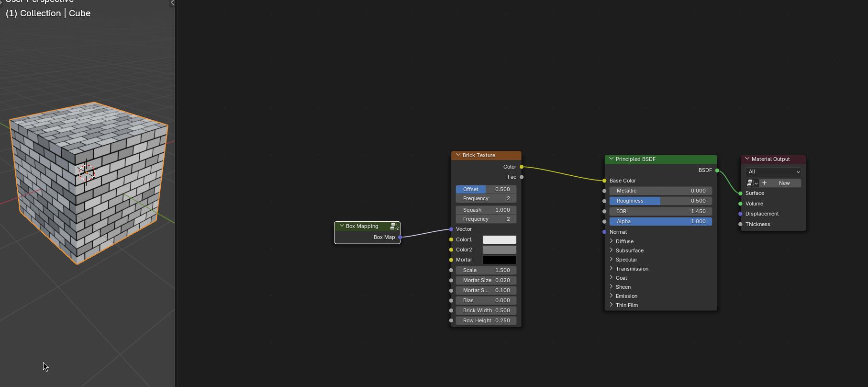Viewport: 868px width, 387px height.
Task: Click the Box Map output socket
Action: pos(400,237)
